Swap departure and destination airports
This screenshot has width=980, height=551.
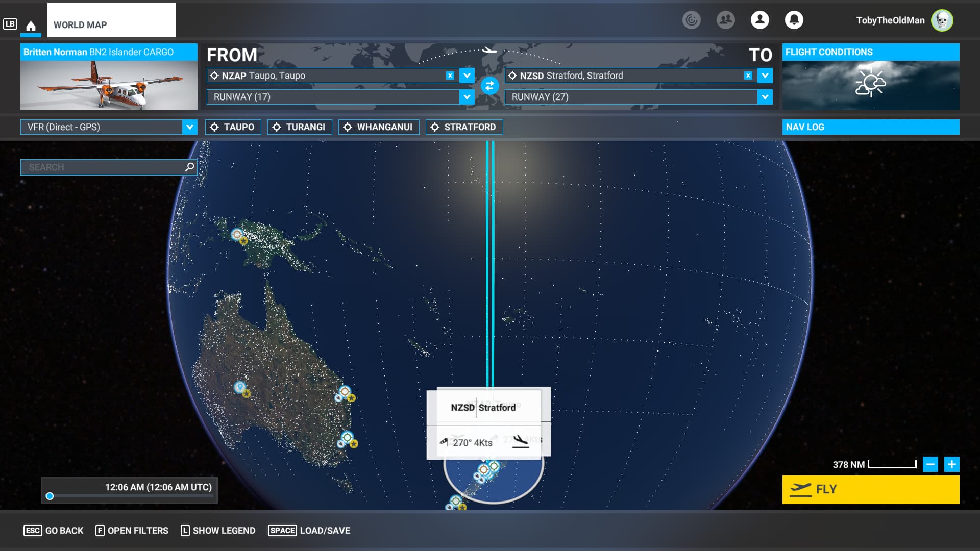489,86
